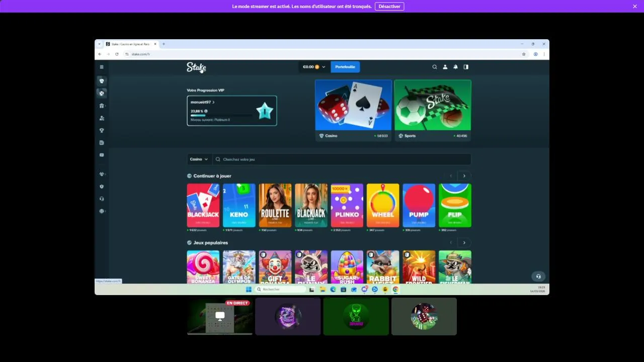Open the Windows Start menu

pyautogui.click(x=249, y=290)
